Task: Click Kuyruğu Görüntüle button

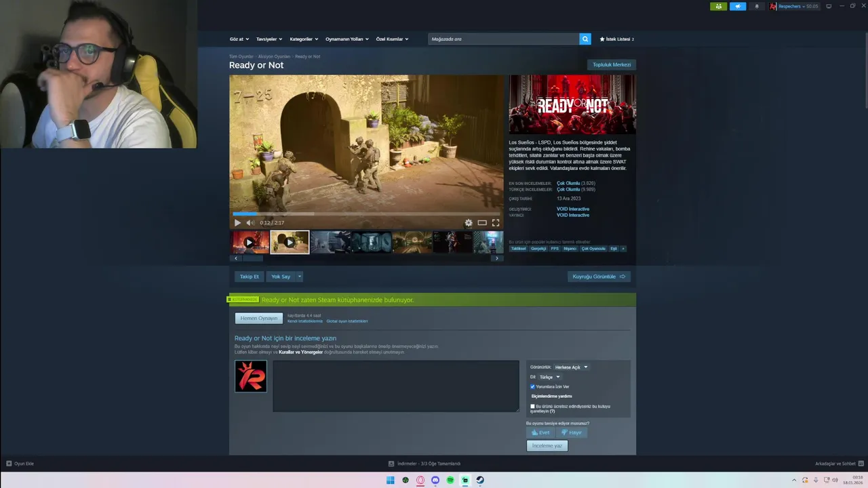Action: coord(599,277)
